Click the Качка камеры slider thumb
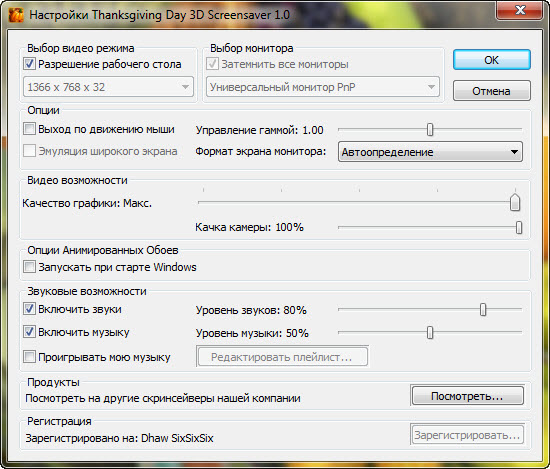Screen dimensions: 550x469 click(519, 227)
